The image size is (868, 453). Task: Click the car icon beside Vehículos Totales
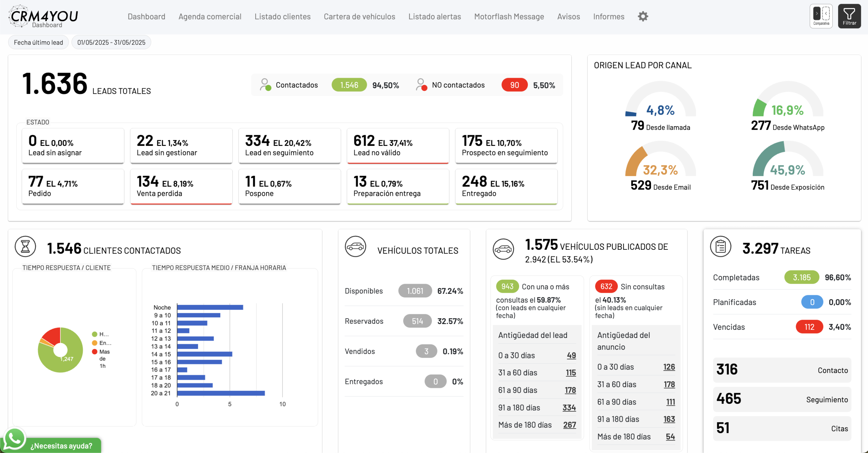[x=355, y=246]
